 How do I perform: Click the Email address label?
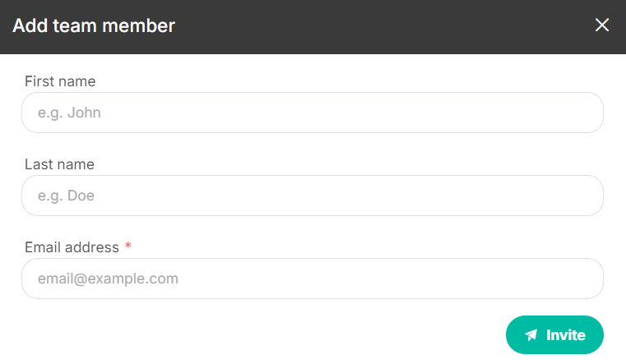72,247
